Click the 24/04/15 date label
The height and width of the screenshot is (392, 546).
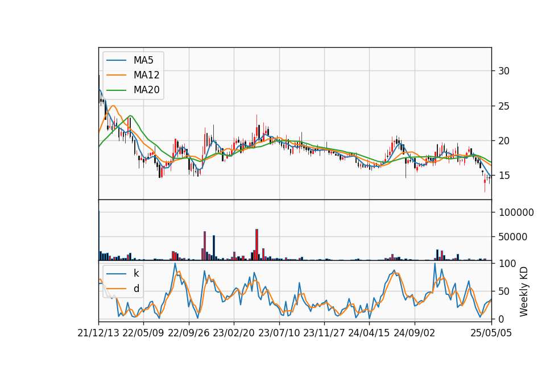coord(369,333)
